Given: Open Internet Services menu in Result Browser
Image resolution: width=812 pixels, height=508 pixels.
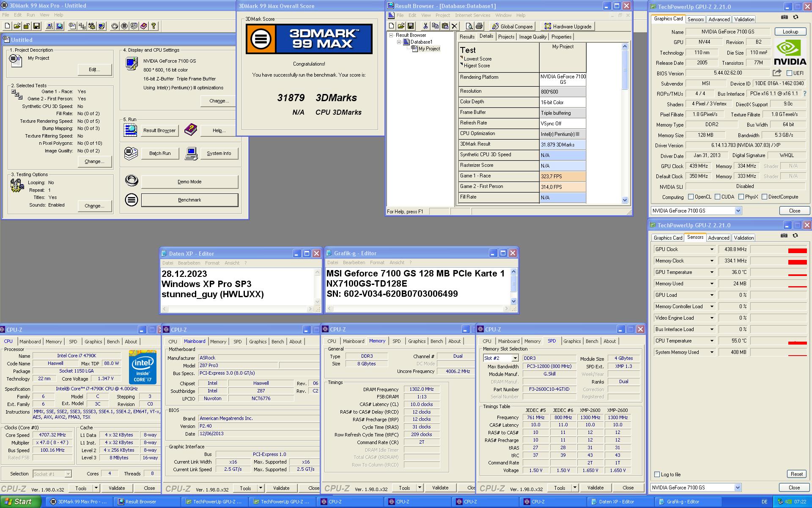Looking at the screenshot, I should coord(472,15).
